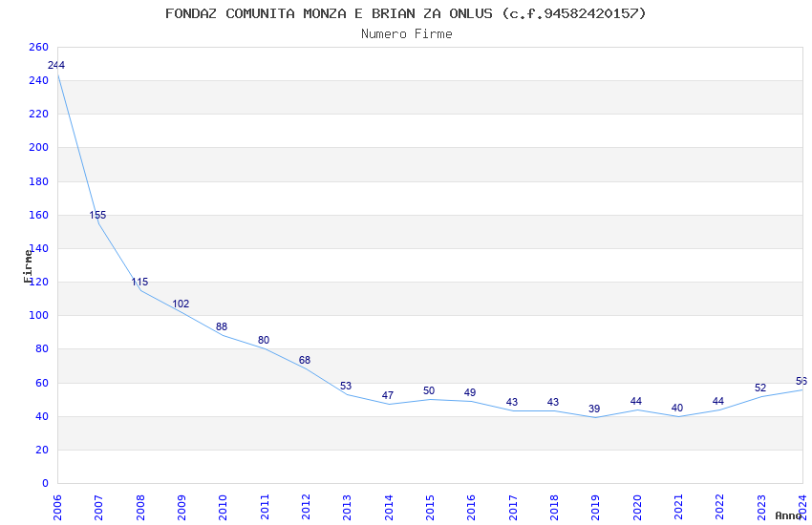Click the y-axis value 220
The height and width of the screenshot is (525, 812).
[39, 114]
